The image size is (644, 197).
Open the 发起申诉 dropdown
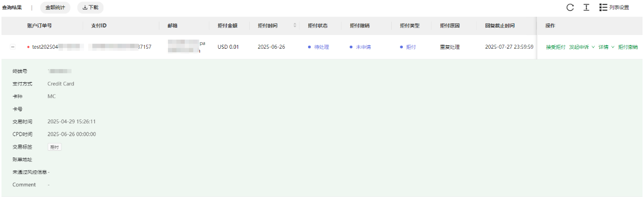coord(582,47)
